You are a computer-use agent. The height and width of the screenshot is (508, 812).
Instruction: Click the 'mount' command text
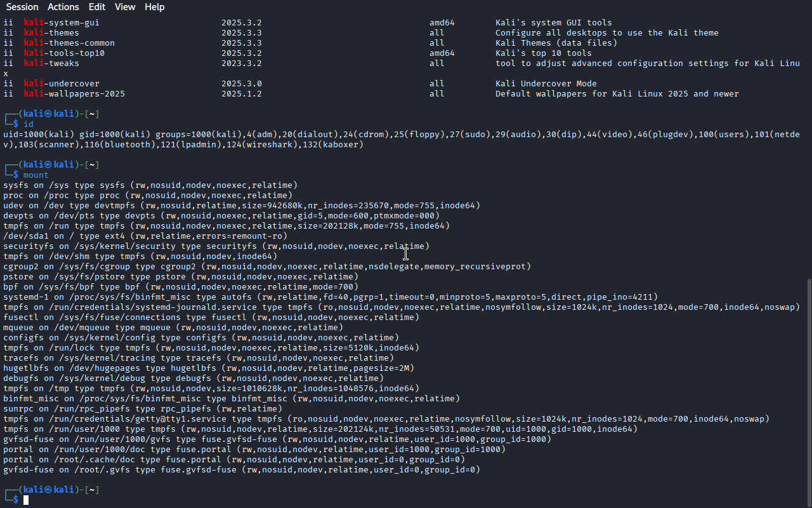(36, 175)
